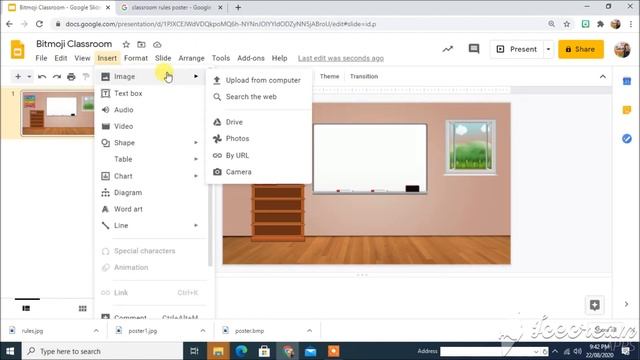Expand the Table submenu

[x=196, y=159]
